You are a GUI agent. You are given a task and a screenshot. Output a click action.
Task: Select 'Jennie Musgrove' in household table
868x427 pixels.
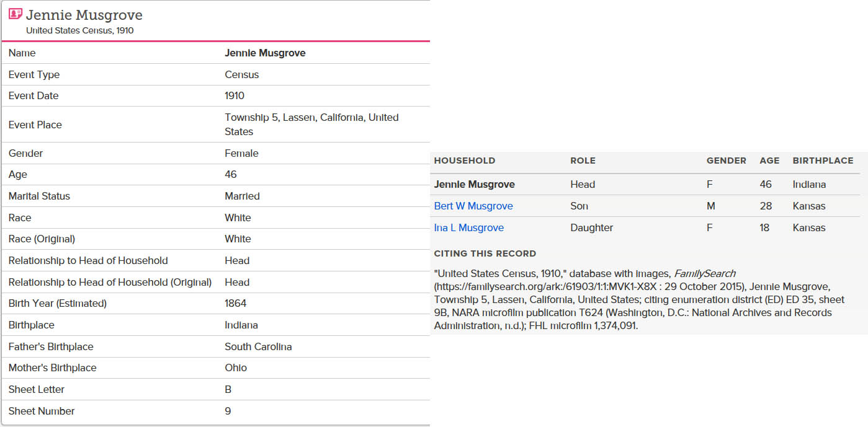pos(475,184)
